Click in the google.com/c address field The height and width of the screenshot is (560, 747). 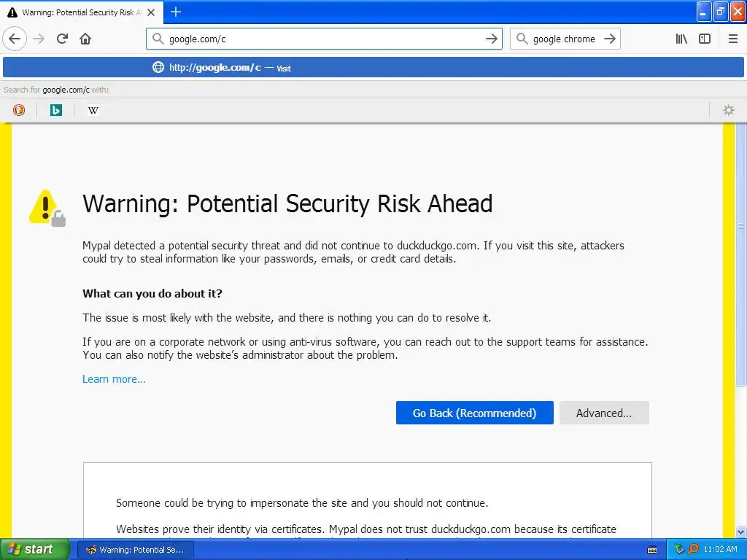[324, 39]
